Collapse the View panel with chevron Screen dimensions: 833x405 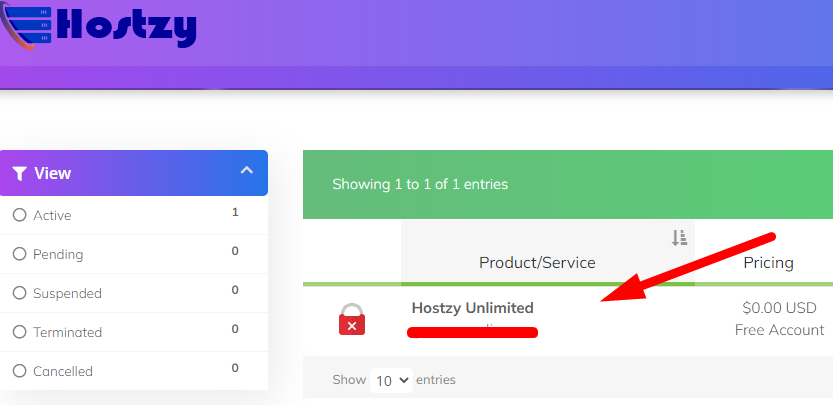tap(246, 171)
